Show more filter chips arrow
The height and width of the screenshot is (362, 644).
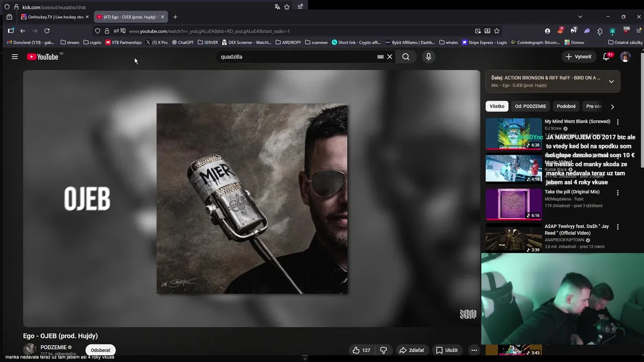[612, 107]
